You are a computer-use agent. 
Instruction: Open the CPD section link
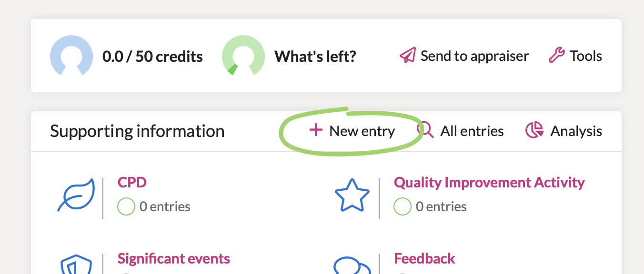click(x=132, y=182)
